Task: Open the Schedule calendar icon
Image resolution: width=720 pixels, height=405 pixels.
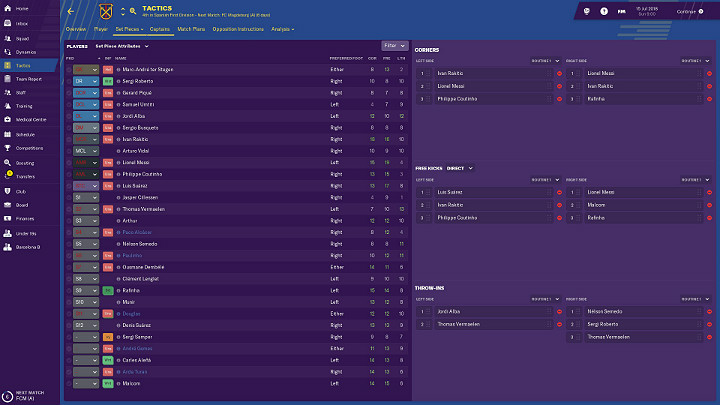Action: (8, 135)
